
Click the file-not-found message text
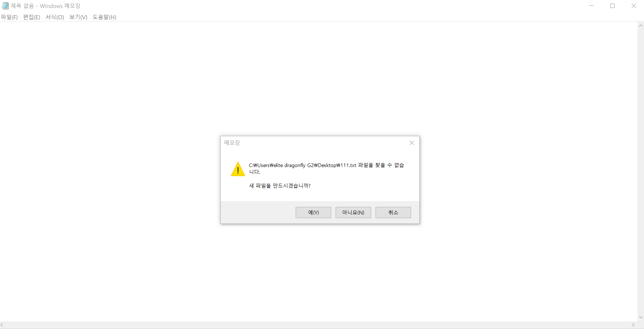coord(327,168)
